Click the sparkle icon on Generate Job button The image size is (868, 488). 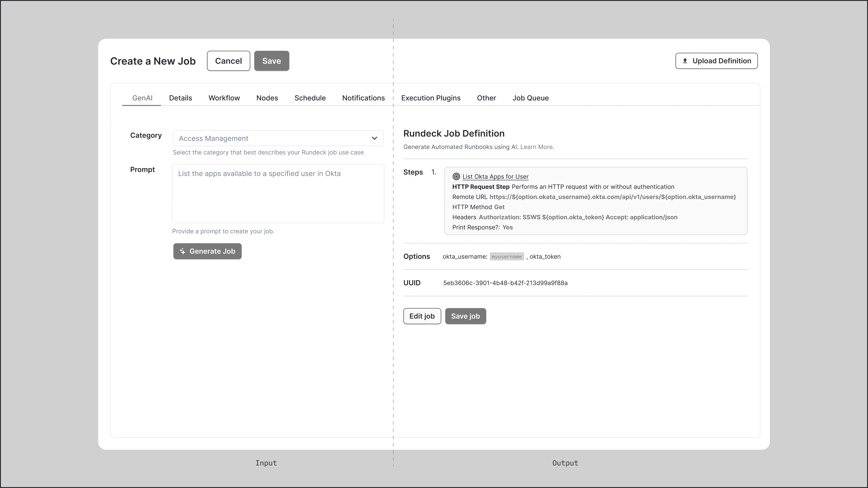coord(183,251)
